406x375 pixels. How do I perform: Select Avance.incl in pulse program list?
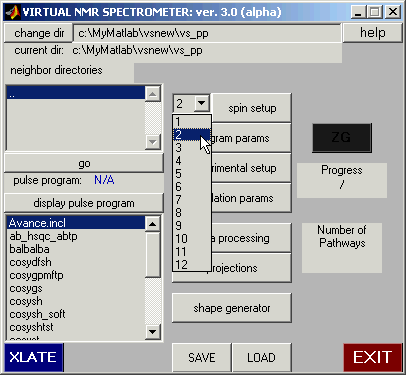pos(76,223)
